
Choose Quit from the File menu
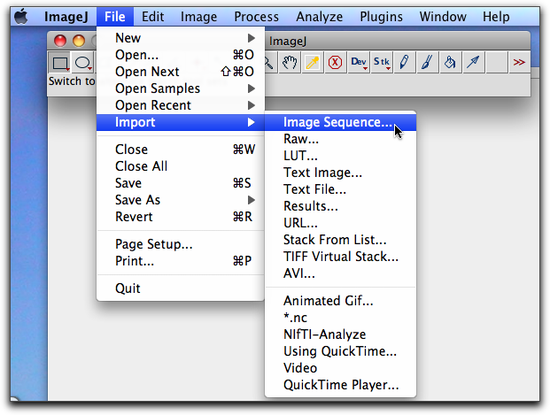(181, 288)
